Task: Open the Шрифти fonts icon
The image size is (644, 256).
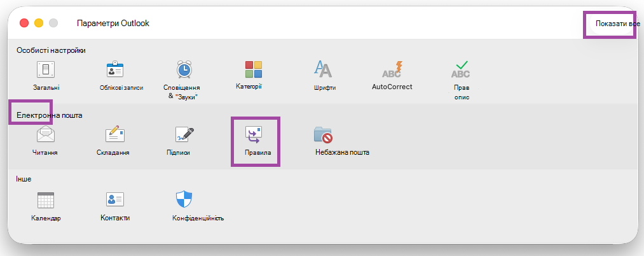Action: tap(323, 69)
